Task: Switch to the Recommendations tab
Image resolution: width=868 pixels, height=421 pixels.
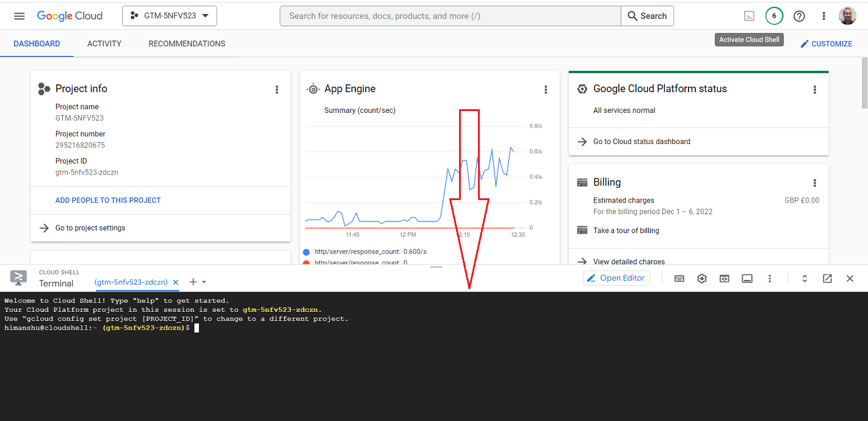Action: click(x=187, y=44)
